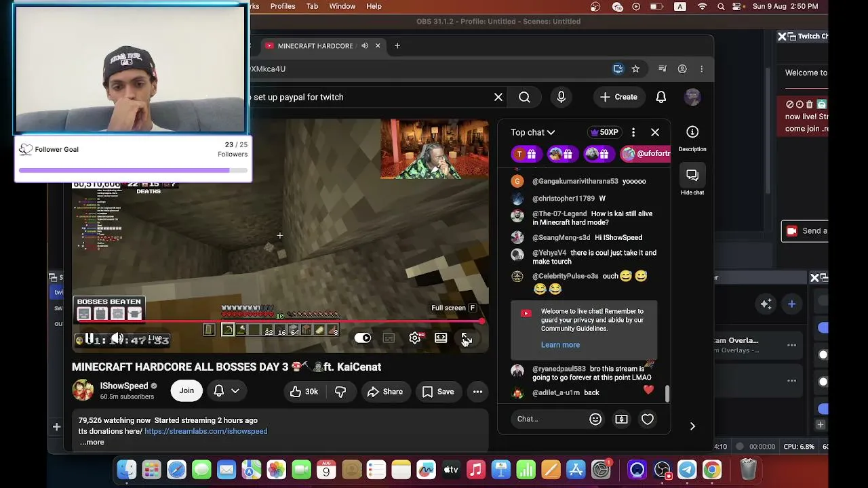Viewport: 868px width, 488px height.
Task: Join the IShowSpeed channel membership
Action: click(186, 390)
